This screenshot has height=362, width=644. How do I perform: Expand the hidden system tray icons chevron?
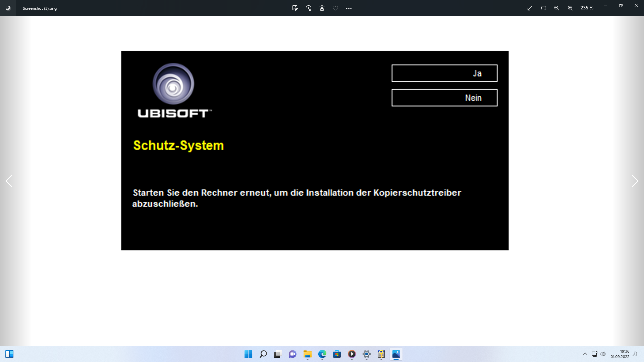click(x=585, y=354)
